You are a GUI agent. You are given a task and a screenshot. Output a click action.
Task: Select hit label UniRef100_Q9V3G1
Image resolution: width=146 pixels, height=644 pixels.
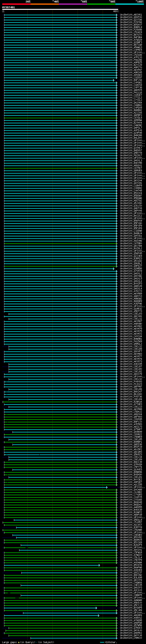pyautogui.click(x=131, y=236)
